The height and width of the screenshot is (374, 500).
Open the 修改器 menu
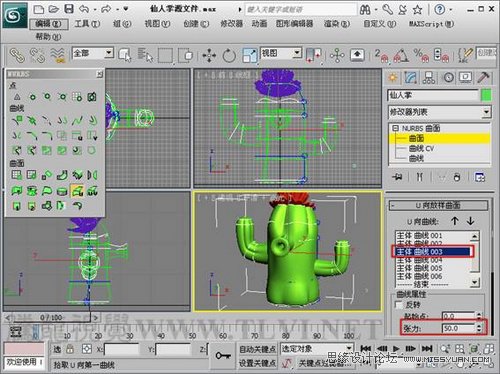(232, 24)
